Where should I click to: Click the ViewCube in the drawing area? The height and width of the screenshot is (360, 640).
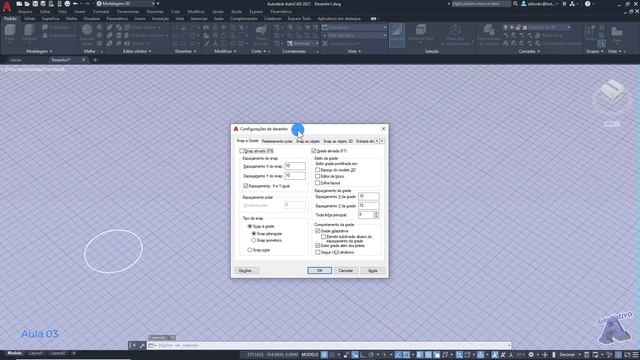(x=612, y=92)
